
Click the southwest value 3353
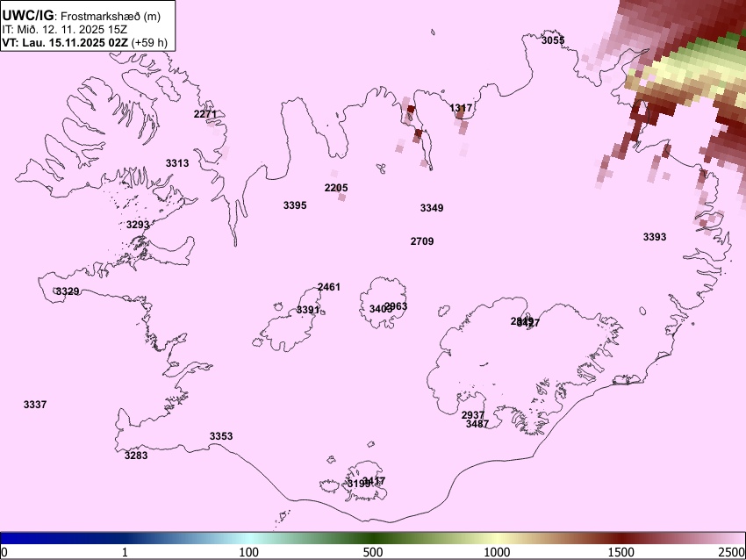click(x=221, y=436)
